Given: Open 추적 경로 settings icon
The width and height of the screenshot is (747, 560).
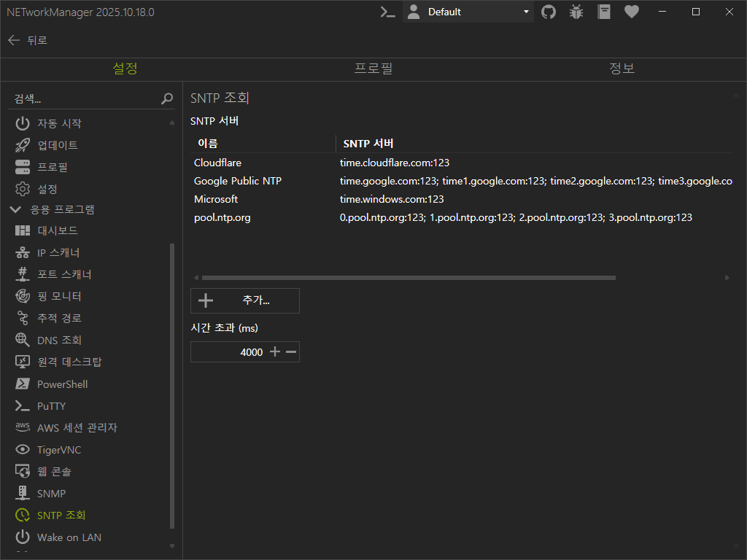Looking at the screenshot, I should pos(23,318).
